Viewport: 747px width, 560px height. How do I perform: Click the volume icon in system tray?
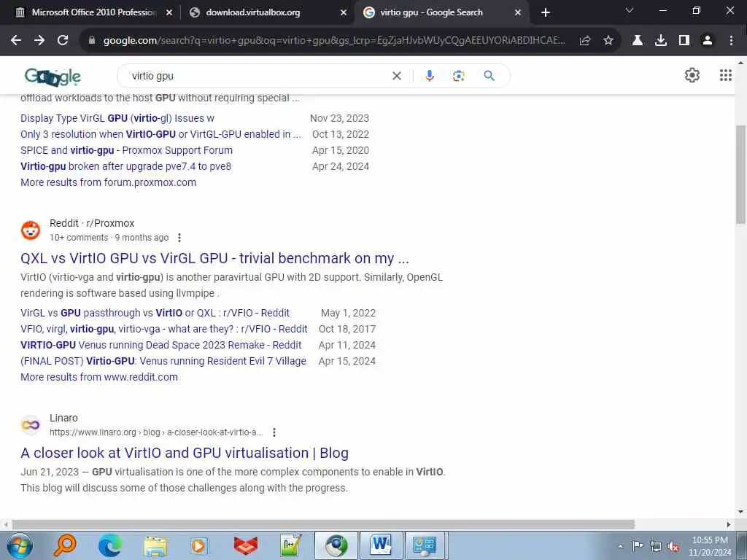pos(673,547)
